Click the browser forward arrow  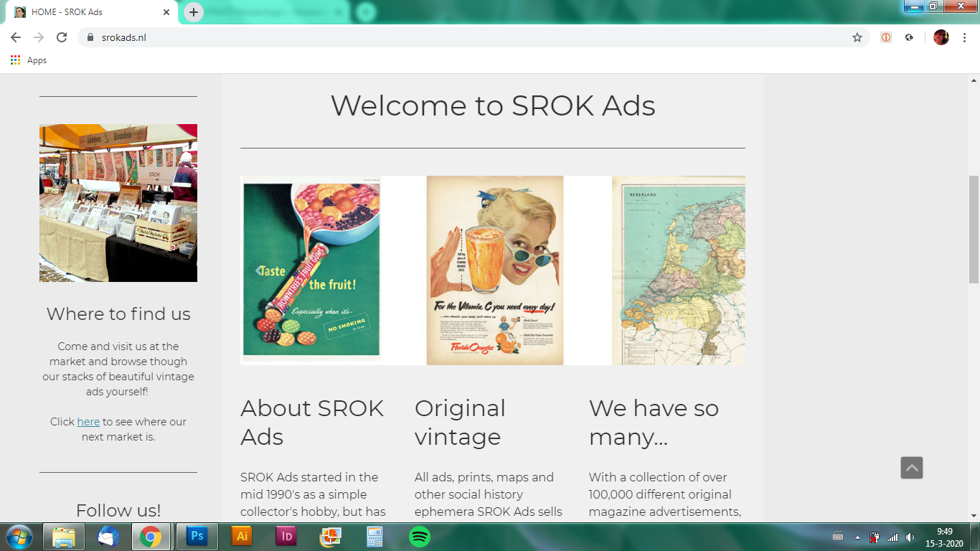pos(39,37)
